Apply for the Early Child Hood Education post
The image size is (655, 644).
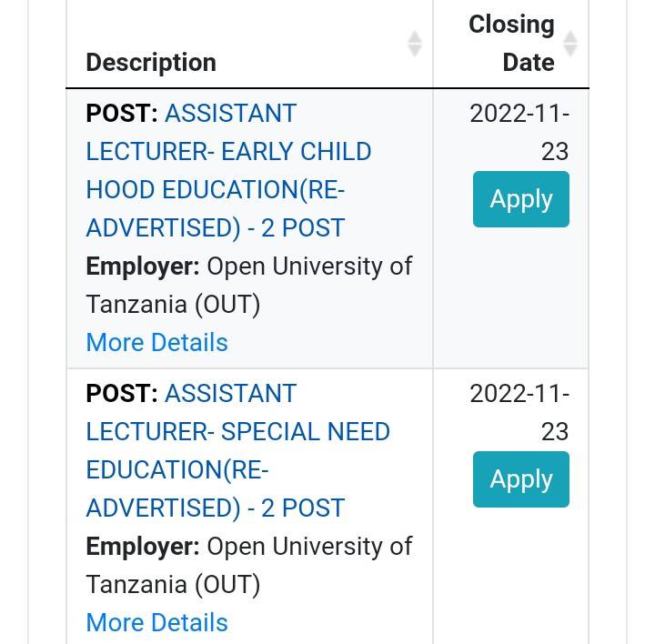[521, 199]
